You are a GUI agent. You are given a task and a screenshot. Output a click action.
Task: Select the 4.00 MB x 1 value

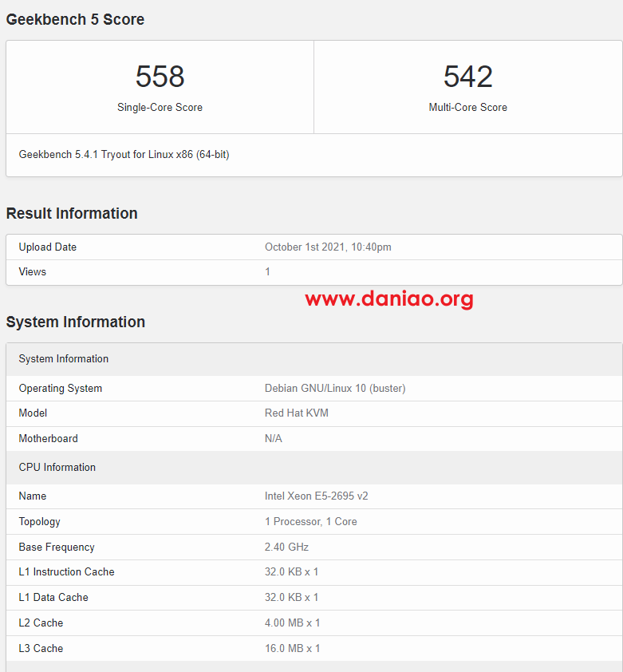[292, 623]
